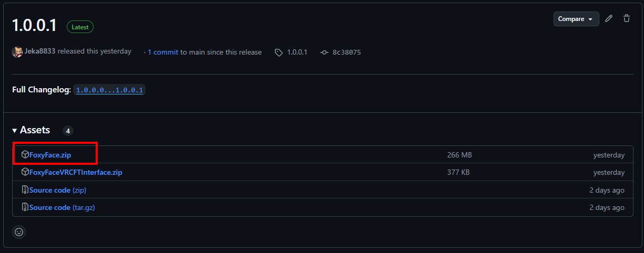
Task: Open the Compare dropdown
Action: tap(576, 19)
